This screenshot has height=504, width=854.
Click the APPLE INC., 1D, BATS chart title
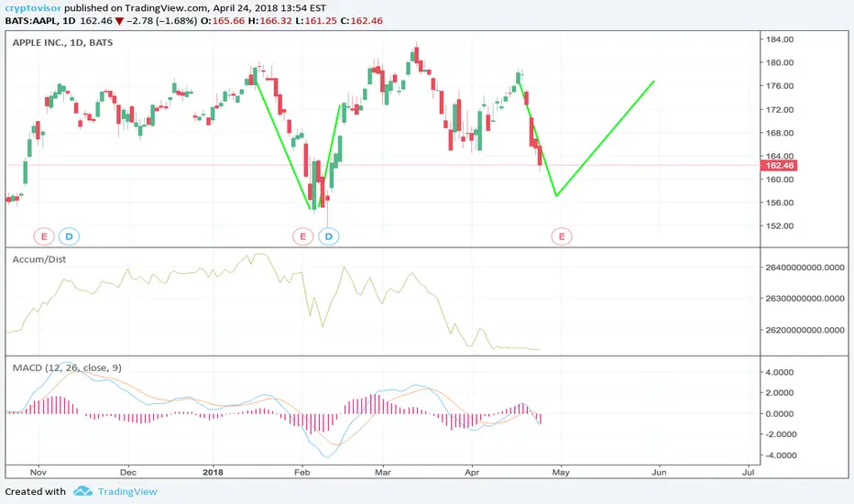pos(62,42)
